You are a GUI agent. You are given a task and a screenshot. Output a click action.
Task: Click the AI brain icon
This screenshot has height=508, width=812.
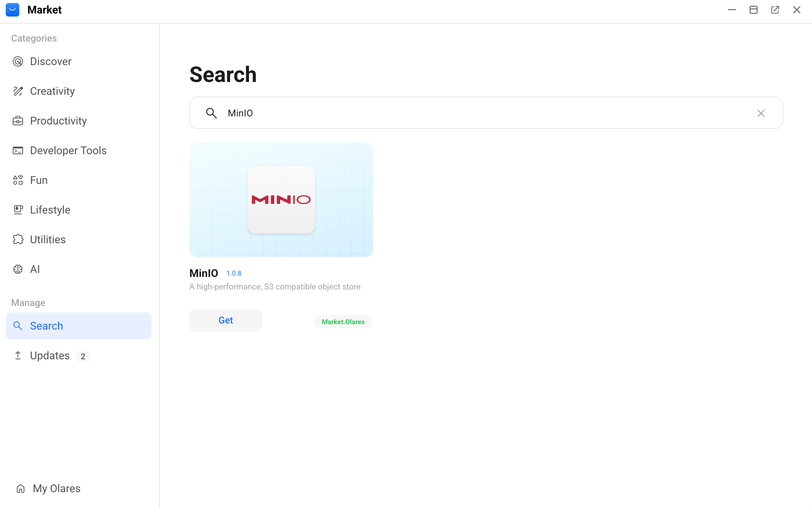[18, 269]
